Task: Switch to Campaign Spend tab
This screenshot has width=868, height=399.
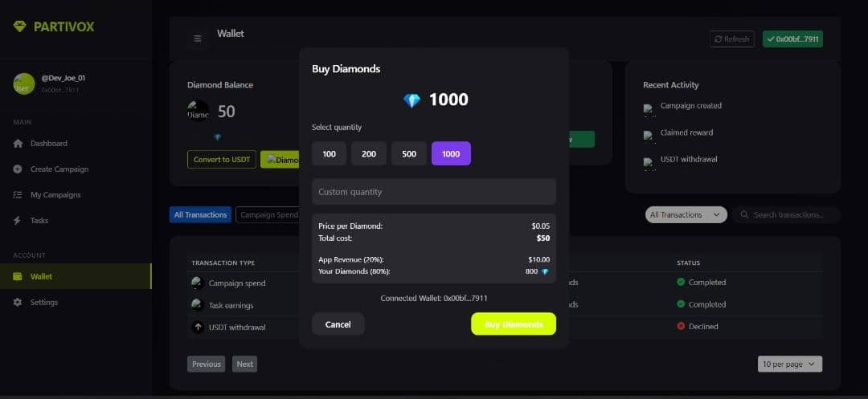Action: 268,214
